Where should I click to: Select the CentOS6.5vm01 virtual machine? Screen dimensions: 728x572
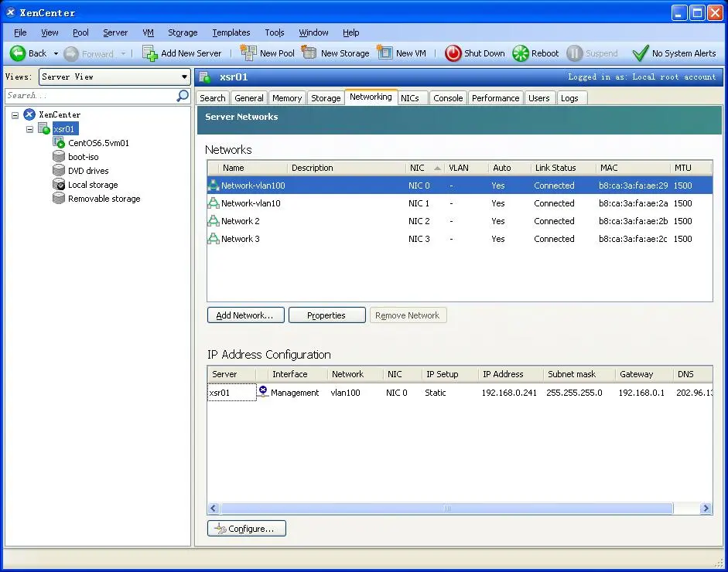click(97, 143)
